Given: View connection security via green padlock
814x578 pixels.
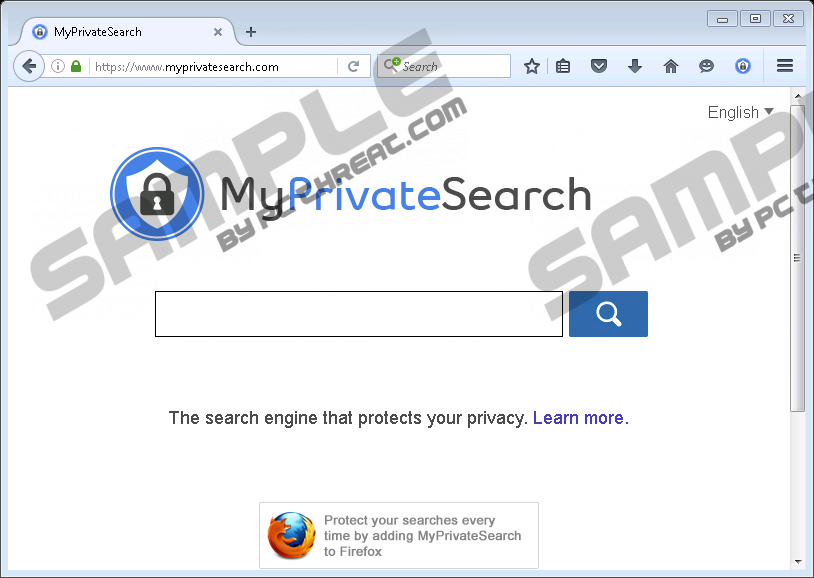Looking at the screenshot, I should pos(76,66).
